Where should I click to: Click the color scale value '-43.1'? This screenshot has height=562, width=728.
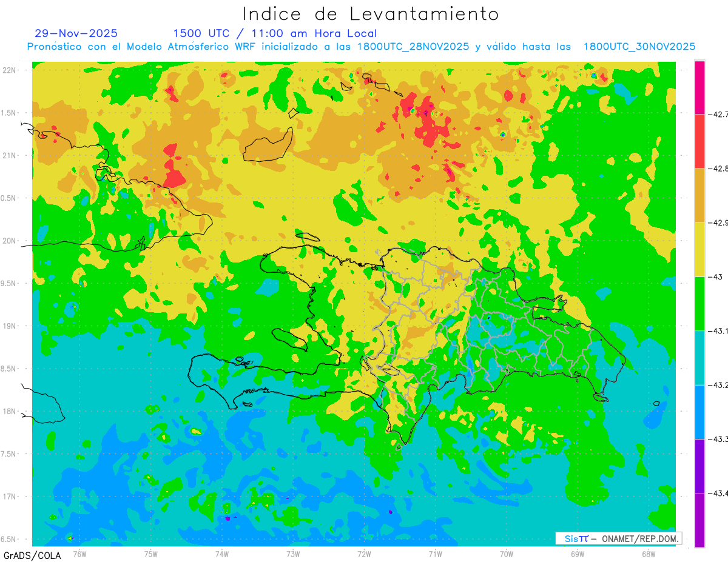click(x=718, y=331)
